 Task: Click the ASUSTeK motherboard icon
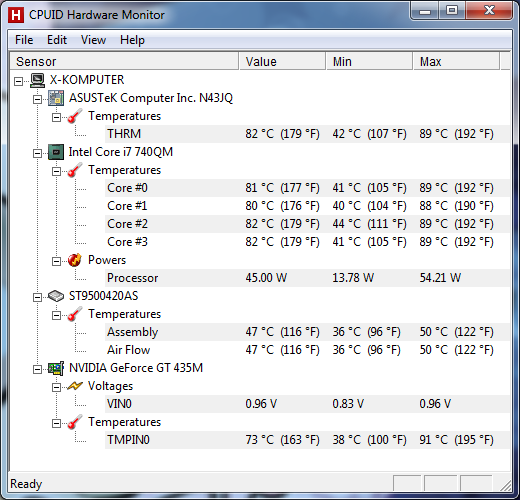pyautogui.click(x=56, y=98)
